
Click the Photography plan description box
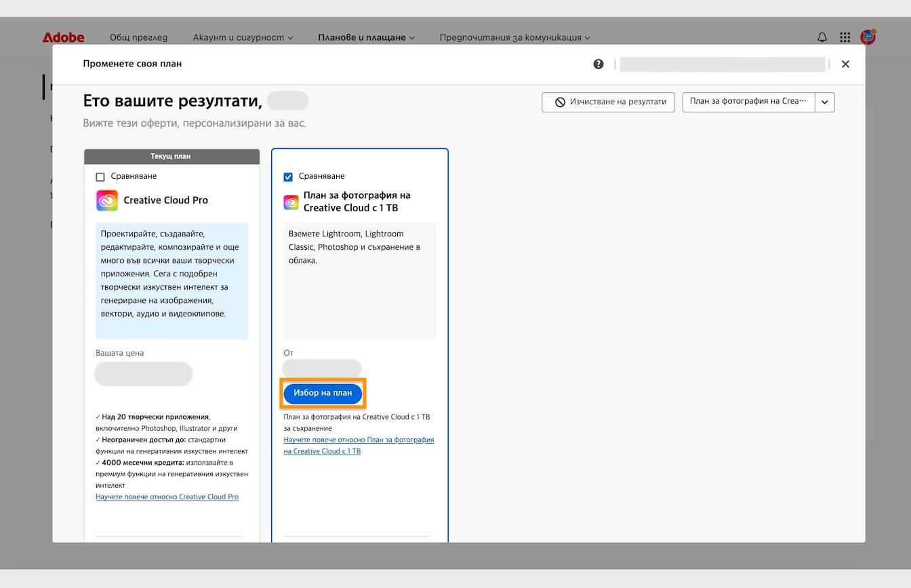(359, 280)
